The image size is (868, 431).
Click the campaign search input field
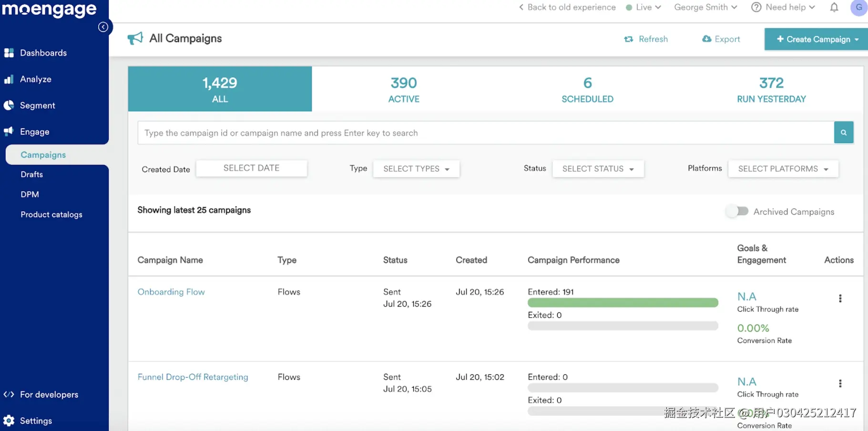click(x=485, y=133)
